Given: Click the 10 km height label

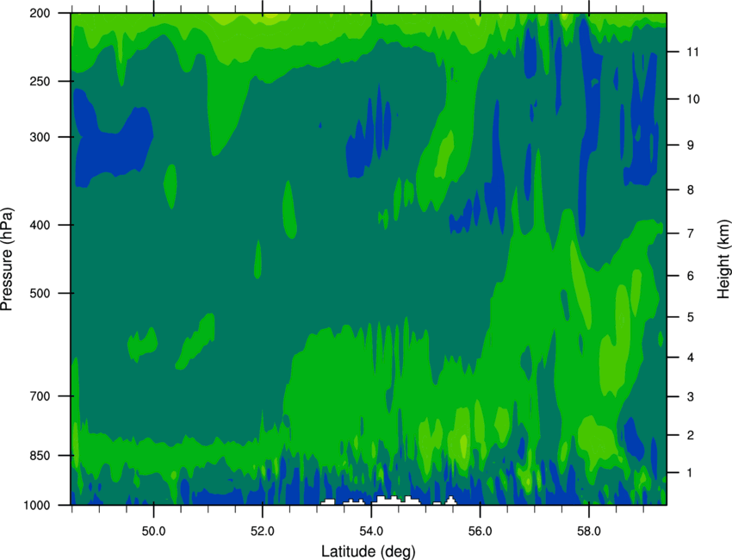Looking at the screenshot, I should pyautogui.click(x=692, y=99).
